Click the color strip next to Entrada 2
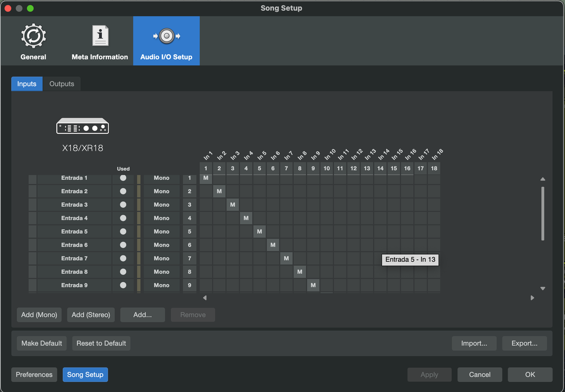This screenshot has height=392, width=565. tap(139, 191)
